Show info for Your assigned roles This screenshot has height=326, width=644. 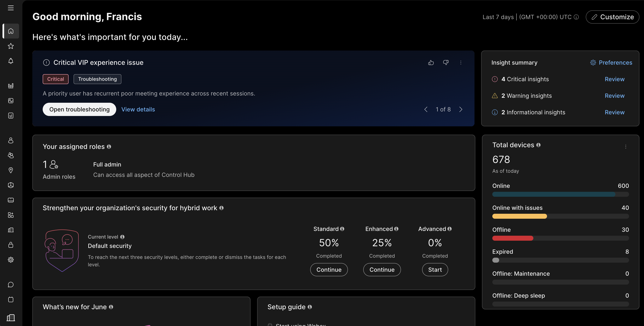click(x=109, y=147)
